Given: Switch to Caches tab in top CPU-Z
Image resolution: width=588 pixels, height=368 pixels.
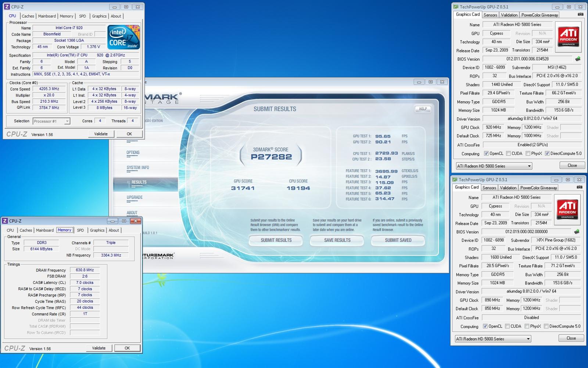Looking at the screenshot, I should (x=28, y=16).
